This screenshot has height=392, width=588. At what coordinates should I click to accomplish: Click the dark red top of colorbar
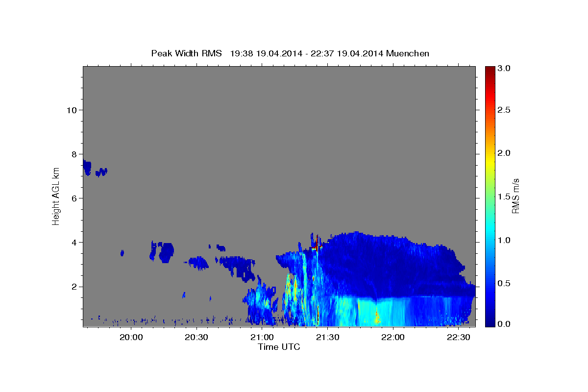tap(490, 71)
